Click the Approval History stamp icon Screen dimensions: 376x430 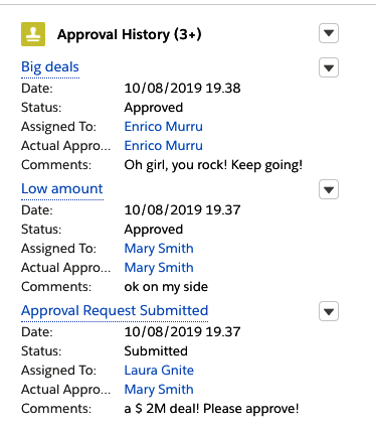click(x=33, y=34)
